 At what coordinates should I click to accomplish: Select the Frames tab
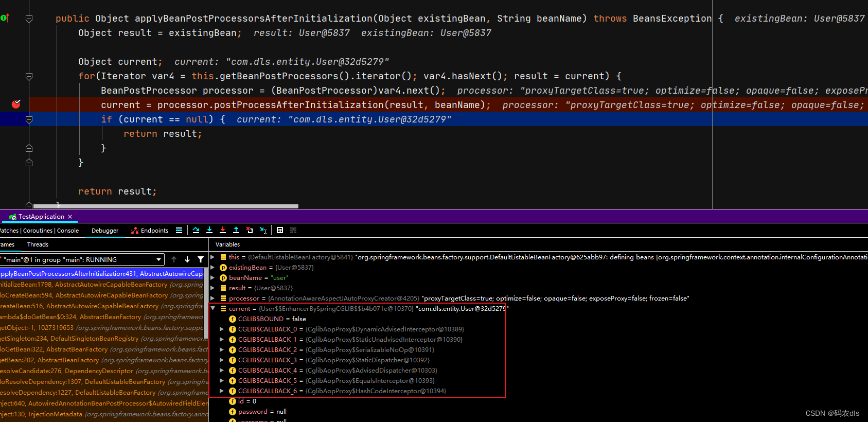tap(7, 244)
